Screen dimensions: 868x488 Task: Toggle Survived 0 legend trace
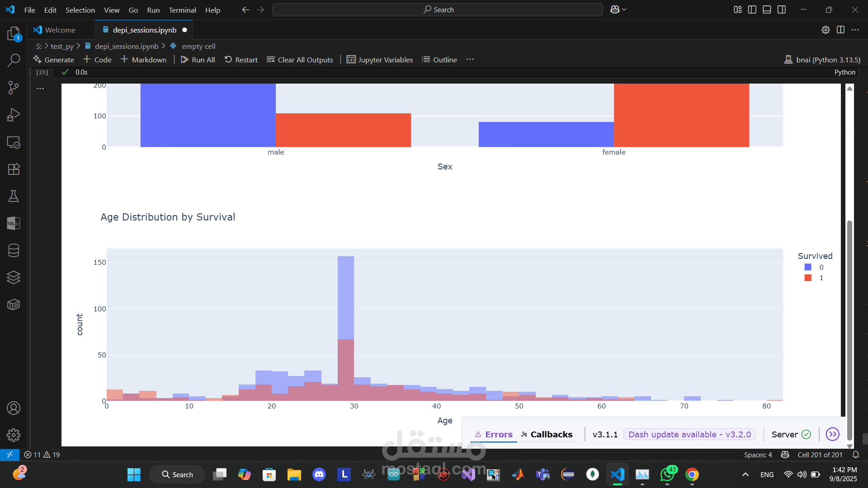tap(814, 267)
